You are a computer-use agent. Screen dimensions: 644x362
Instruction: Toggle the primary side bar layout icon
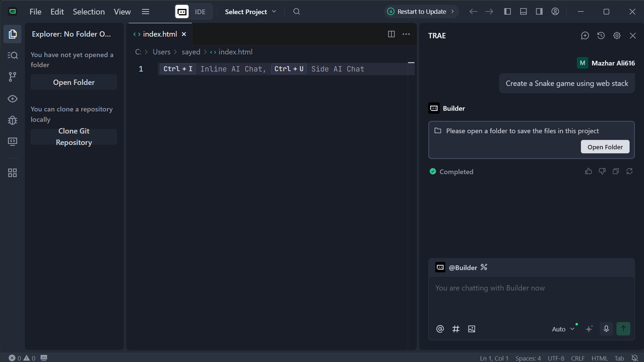(508, 12)
